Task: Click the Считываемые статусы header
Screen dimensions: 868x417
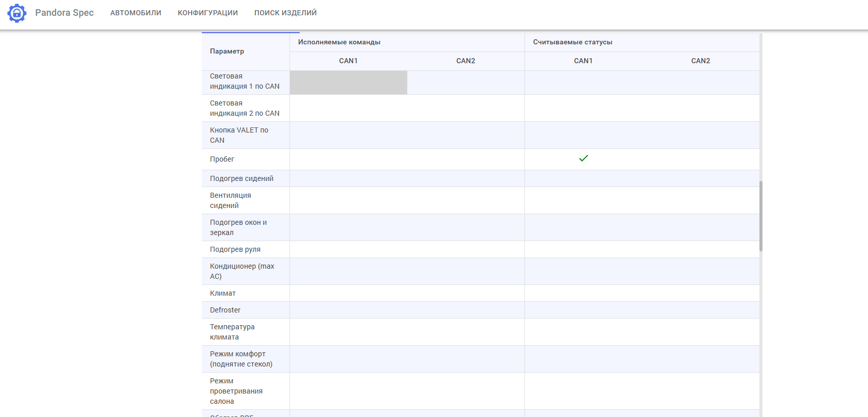Action: (572, 42)
